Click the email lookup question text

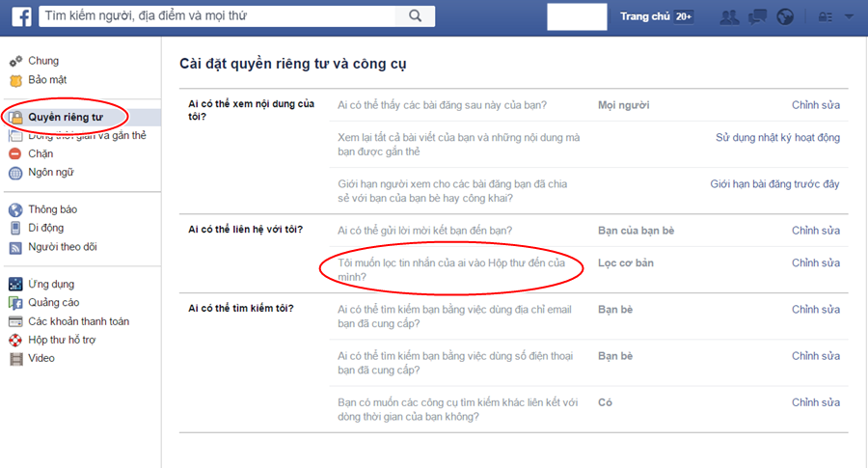(x=454, y=317)
